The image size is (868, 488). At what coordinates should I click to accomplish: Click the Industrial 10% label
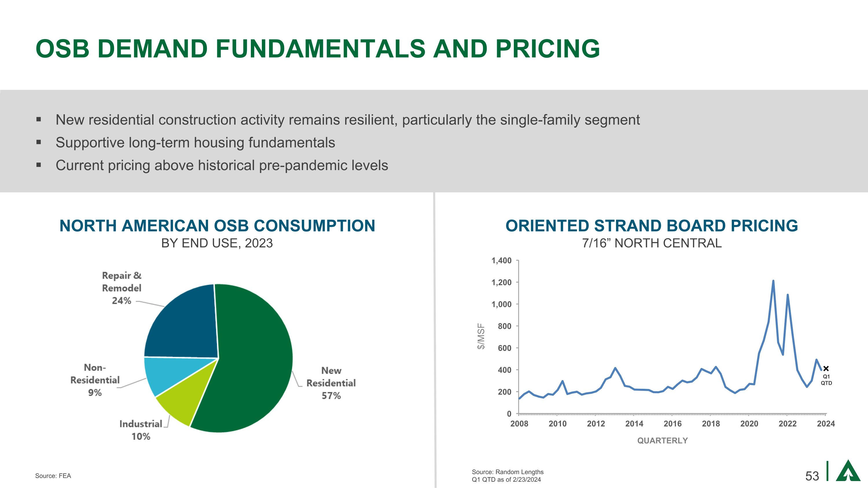point(141,430)
